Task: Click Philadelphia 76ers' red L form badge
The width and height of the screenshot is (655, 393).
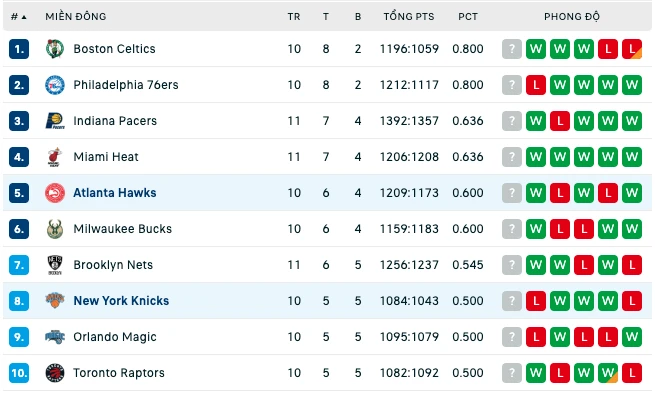Action: click(x=536, y=85)
